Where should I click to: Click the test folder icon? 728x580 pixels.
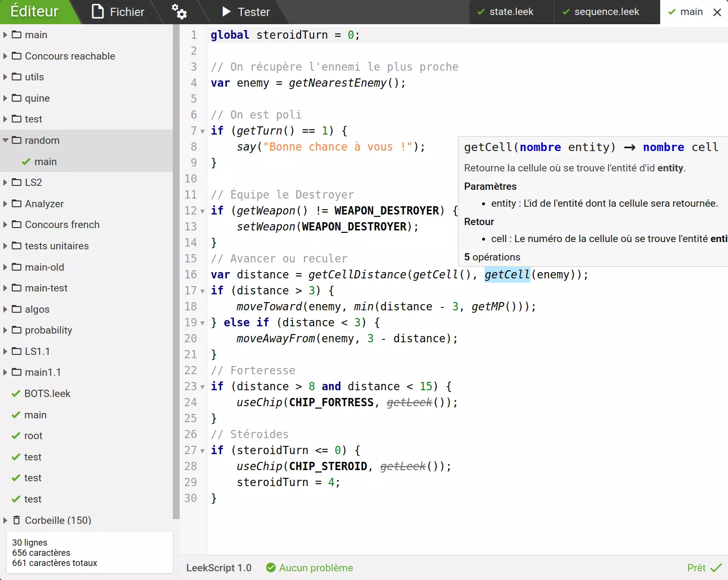17,119
